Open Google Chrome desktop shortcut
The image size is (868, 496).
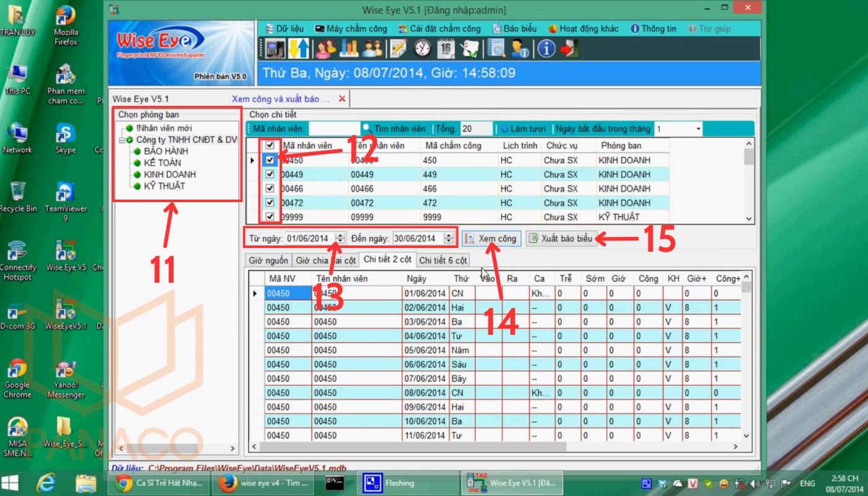click(17, 378)
